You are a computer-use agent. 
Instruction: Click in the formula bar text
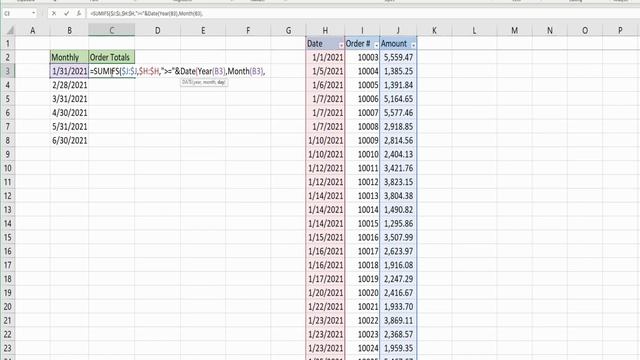147,13
